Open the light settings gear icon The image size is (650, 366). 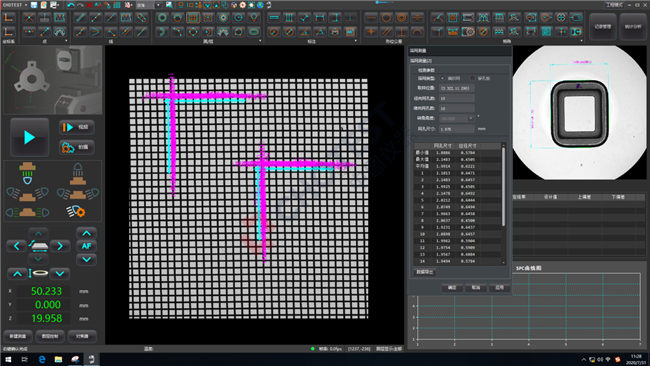pos(76,211)
